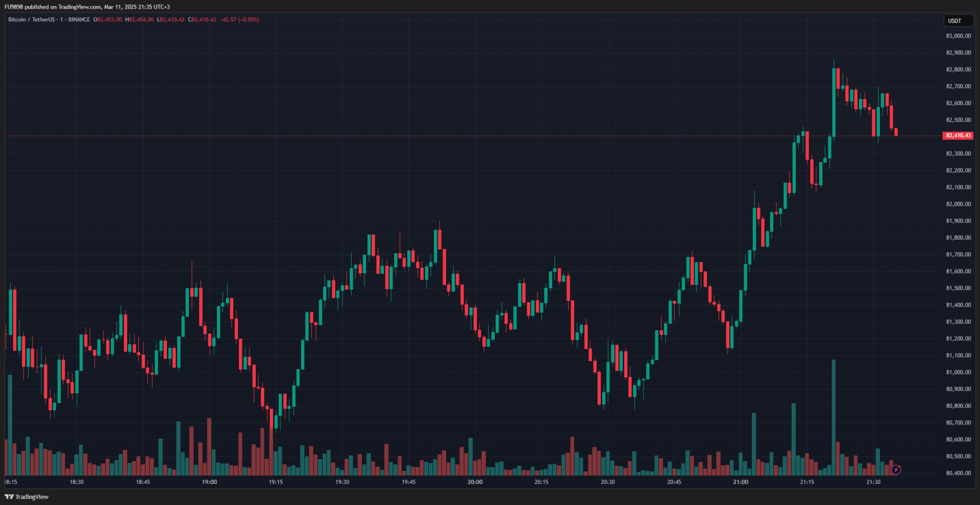Select the 19:00 time axis marker

pos(209,482)
